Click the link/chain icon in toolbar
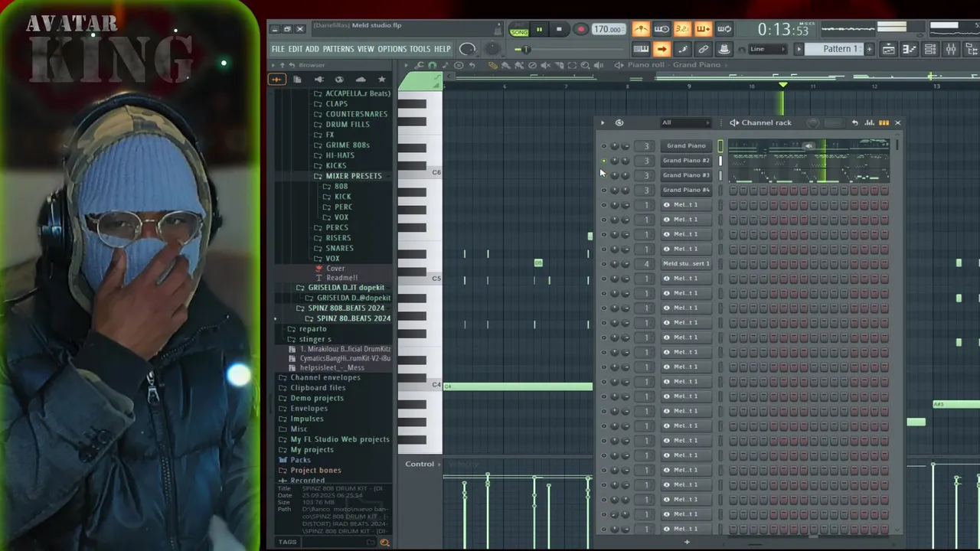Screen dimensions: 980x551 pyautogui.click(x=703, y=49)
